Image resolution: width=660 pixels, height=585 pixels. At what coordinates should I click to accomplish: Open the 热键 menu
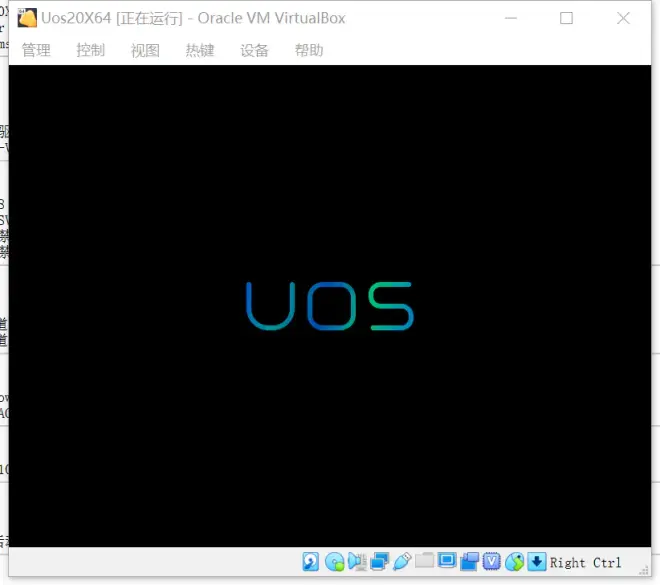coord(200,51)
